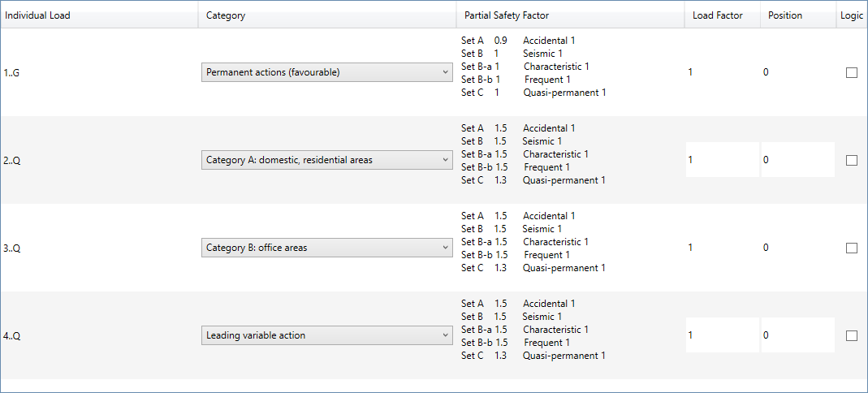Open the Category B office areas dropdown
The width and height of the screenshot is (868, 393).
click(x=326, y=248)
